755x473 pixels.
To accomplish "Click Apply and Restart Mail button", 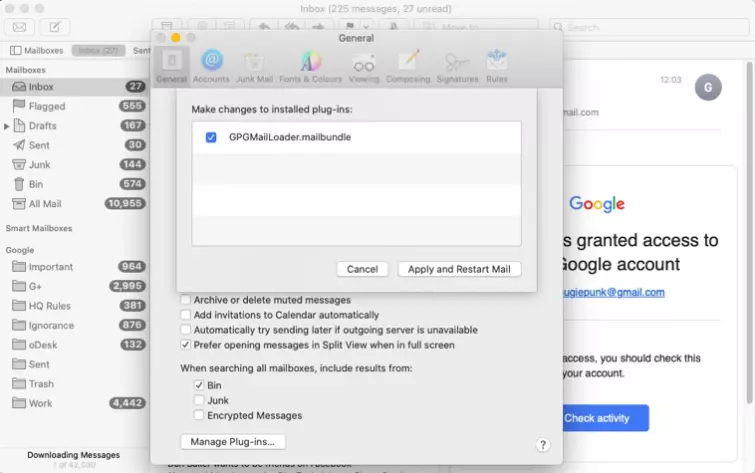I will [x=459, y=269].
